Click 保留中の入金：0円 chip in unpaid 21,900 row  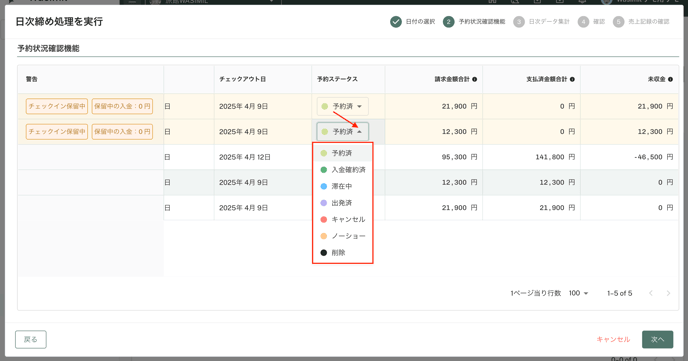pos(122,106)
